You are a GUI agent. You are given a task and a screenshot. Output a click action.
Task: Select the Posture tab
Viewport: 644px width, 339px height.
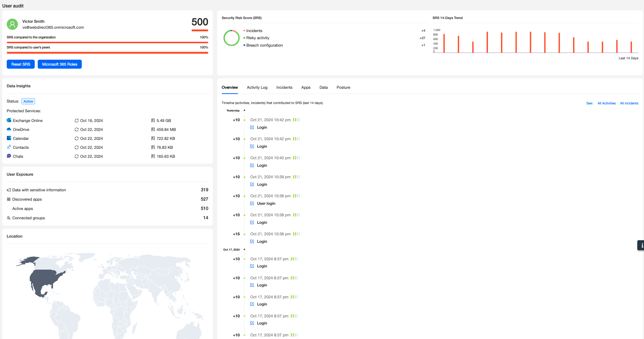point(343,88)
